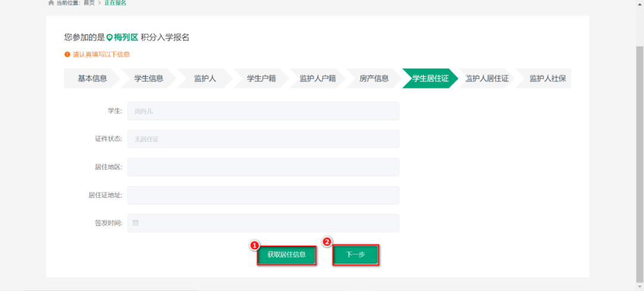Click 下一步 to continue
The width and height of the screenshot is (644, 291).
coord(355,255)
